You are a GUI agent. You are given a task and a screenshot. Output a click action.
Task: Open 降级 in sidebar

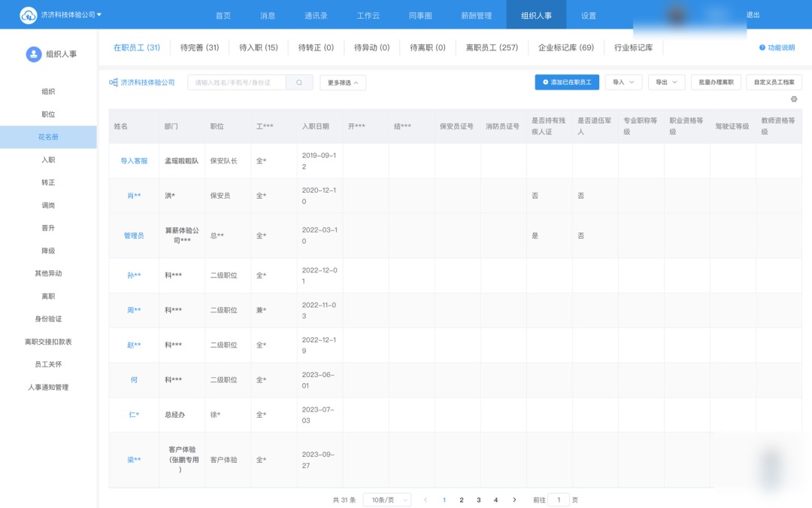pos(48,251)
